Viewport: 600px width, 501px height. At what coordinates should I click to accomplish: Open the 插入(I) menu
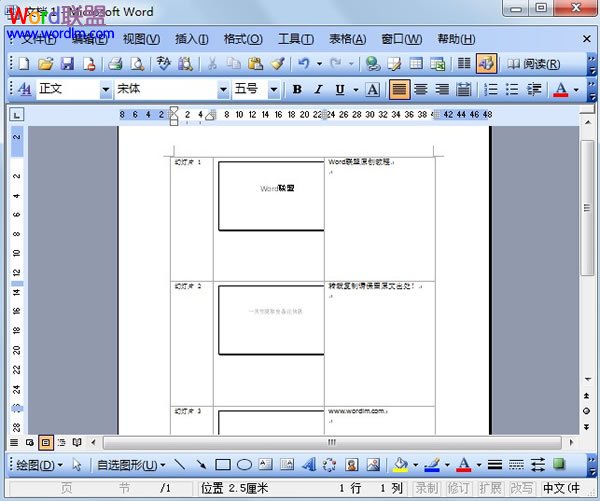coord(192,39)
